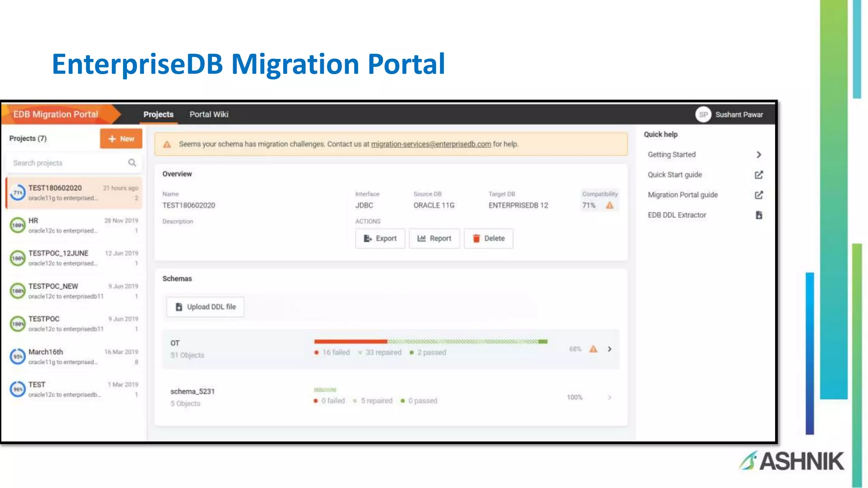Click the search magnifier icon in projects panel

point(132,163)
